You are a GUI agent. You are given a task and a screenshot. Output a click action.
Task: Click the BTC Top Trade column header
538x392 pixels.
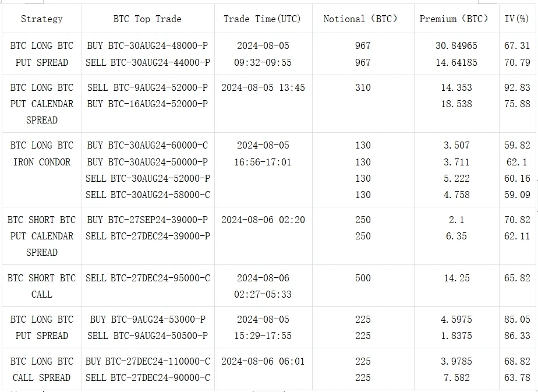(x=147, y=19)
